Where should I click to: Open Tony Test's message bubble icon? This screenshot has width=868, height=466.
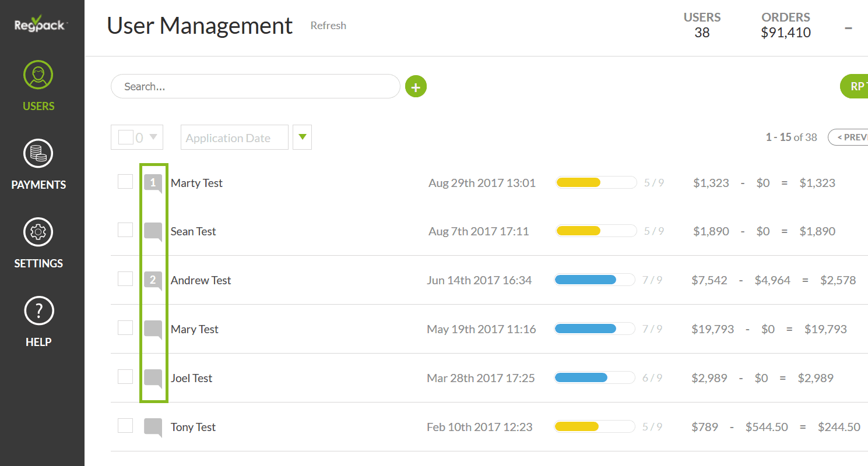[153, 427]
